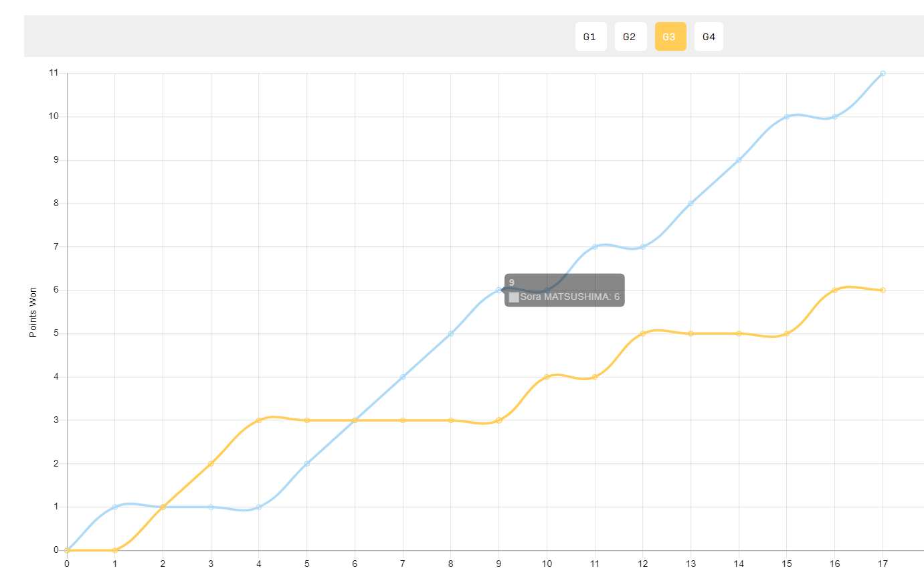This screenshot has height=579, width=924.
Task: Click blue point at rally 15
Action: coord(787,116)
